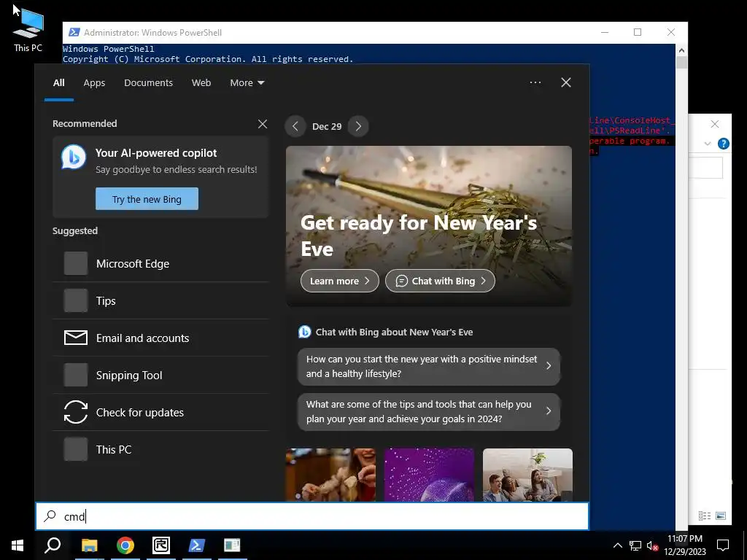Maximize the PowerShell window
The image size is (747, 560).
tap(638, 32)
